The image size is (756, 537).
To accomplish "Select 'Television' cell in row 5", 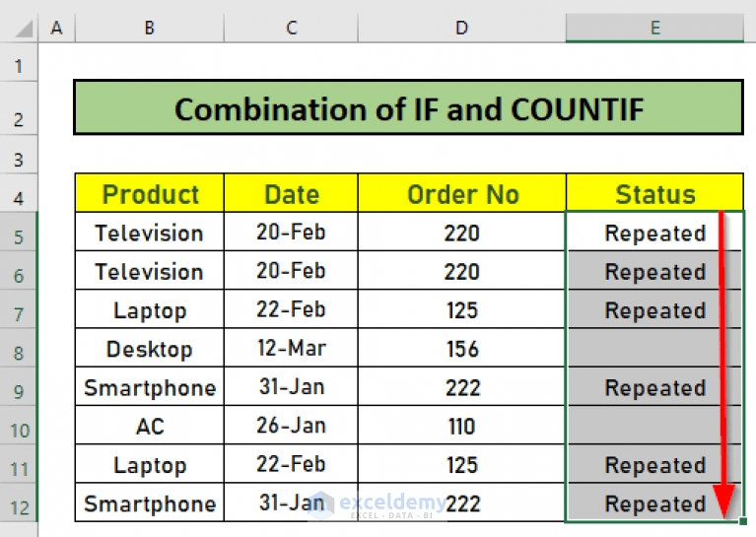I will pos(150,232).
